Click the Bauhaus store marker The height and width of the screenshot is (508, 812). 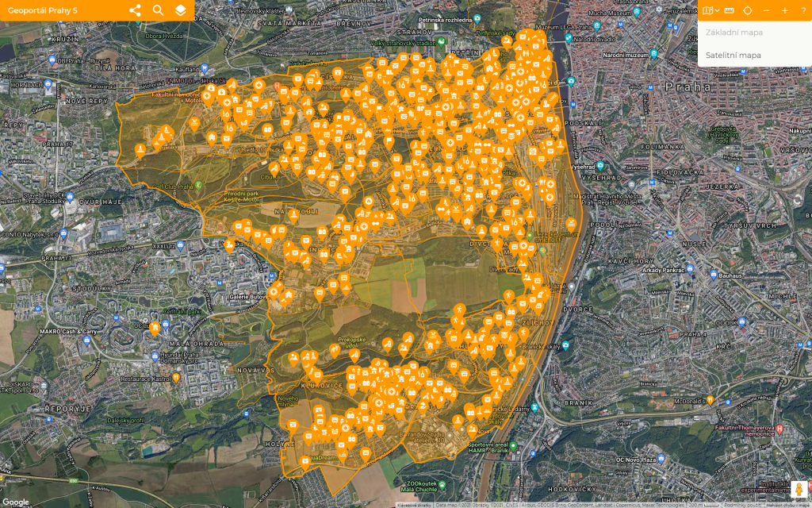(714, 275)
